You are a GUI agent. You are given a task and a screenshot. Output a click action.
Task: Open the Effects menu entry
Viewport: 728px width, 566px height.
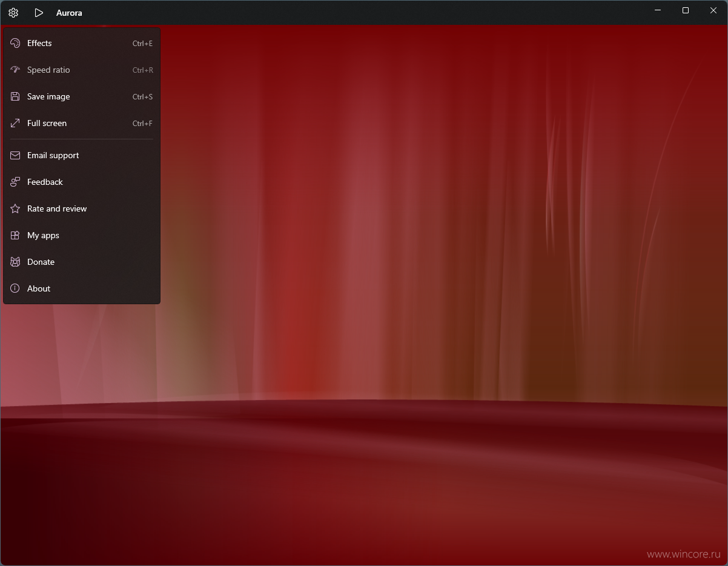[82, 43]
